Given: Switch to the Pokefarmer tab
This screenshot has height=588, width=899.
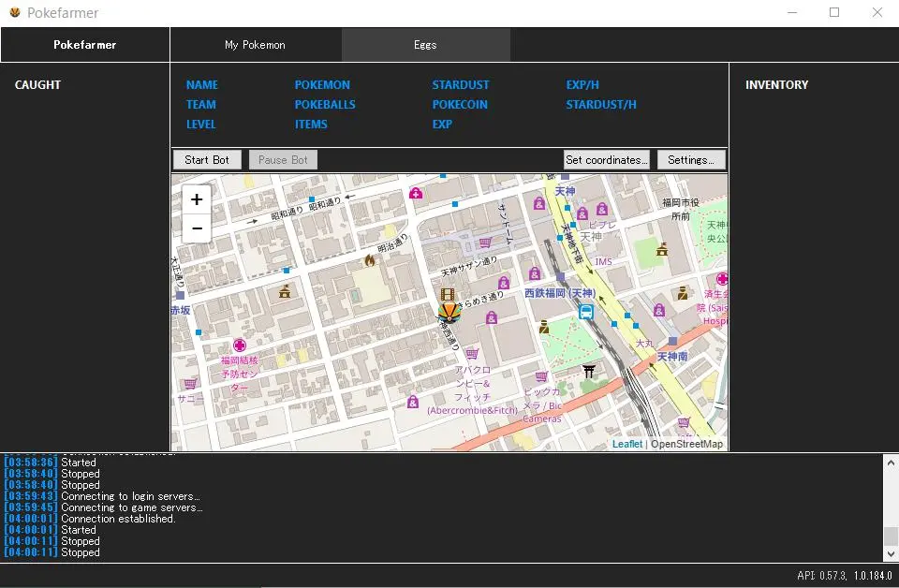Looking at the screenshot, I should coord(85,45).
